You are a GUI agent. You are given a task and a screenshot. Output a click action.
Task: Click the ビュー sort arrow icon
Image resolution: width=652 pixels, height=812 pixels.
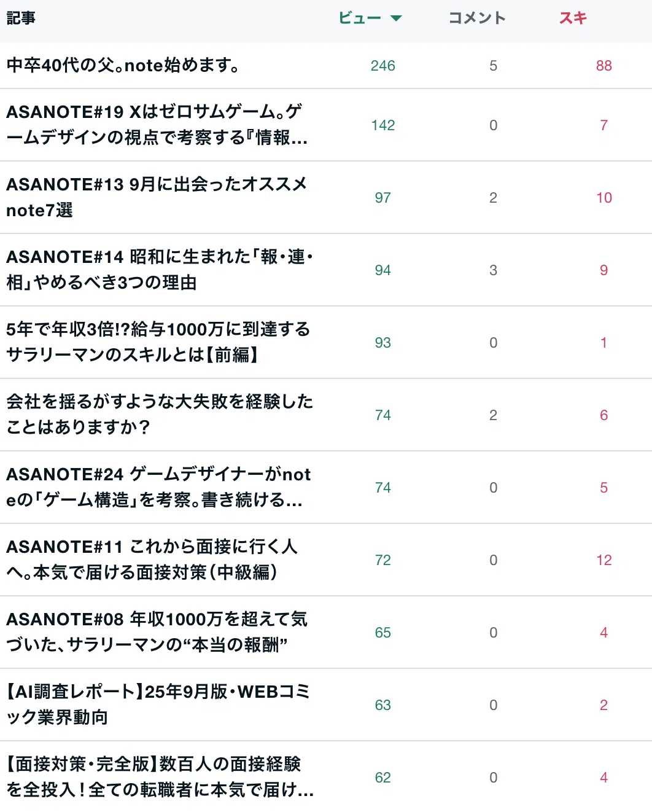pos(396,18)
